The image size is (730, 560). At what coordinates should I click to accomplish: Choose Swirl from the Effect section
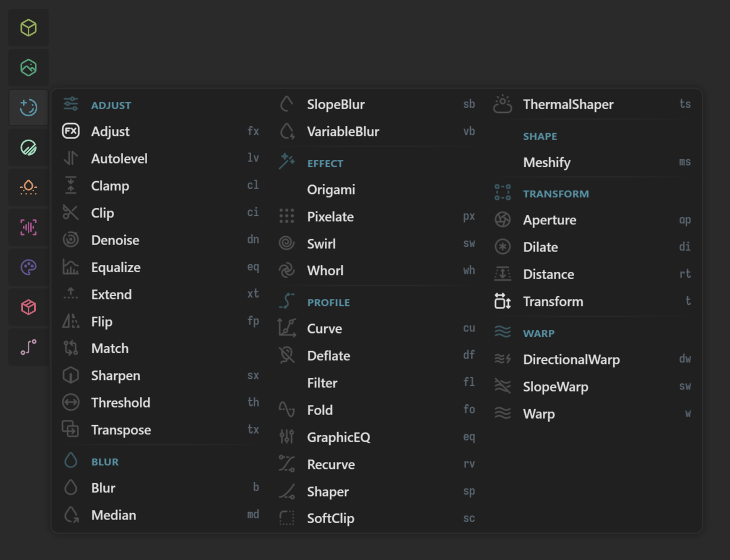pyautogui.click(x=377, y=244)
